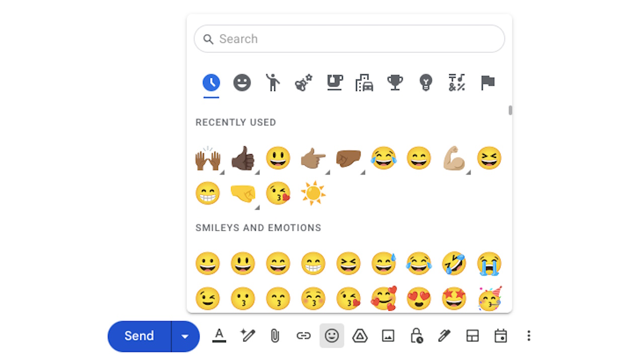Set up a meeting time calendar icon
Screen dimensions: 644x362
pos(500,336)
